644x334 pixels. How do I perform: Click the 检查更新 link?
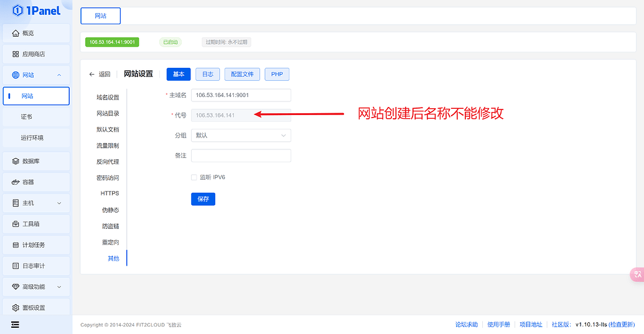pos(622,325)
